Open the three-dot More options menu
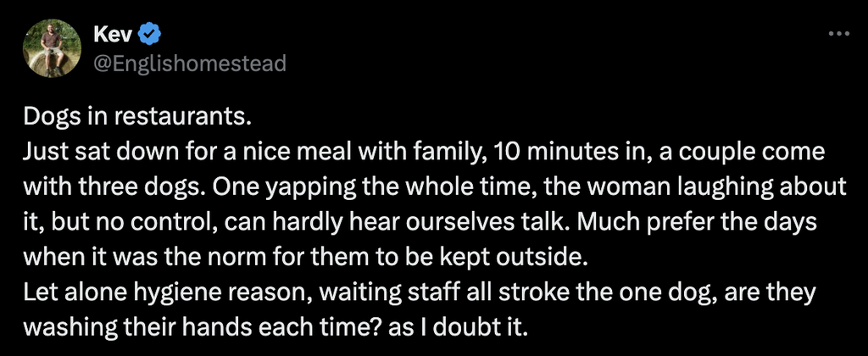The height and width of the screenshot is (356, 868). 838,34
